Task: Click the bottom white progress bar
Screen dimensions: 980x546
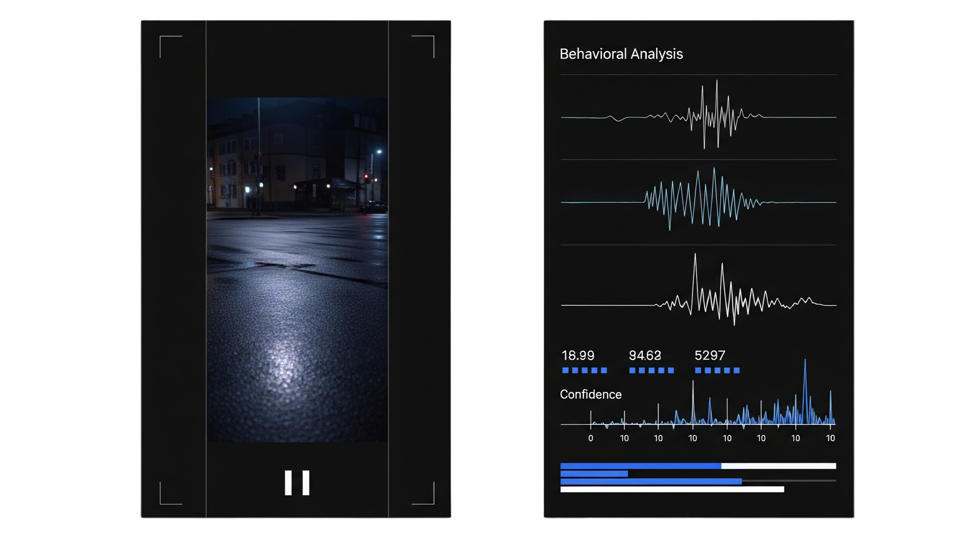Action: 672,490
